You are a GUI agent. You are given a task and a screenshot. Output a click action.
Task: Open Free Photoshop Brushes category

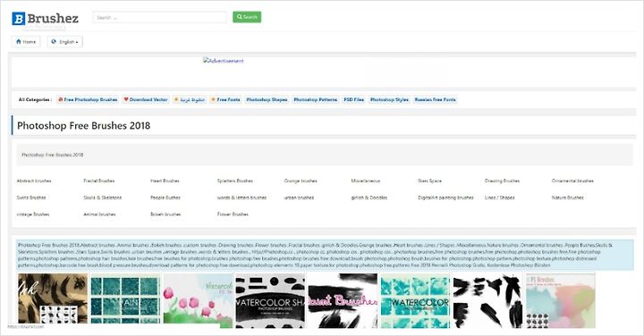[x=88, y=100]
